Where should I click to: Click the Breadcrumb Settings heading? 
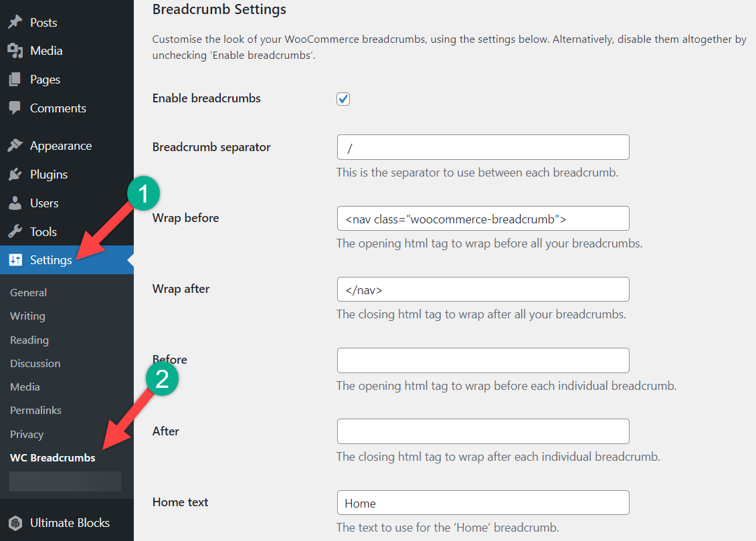(219, 9)
